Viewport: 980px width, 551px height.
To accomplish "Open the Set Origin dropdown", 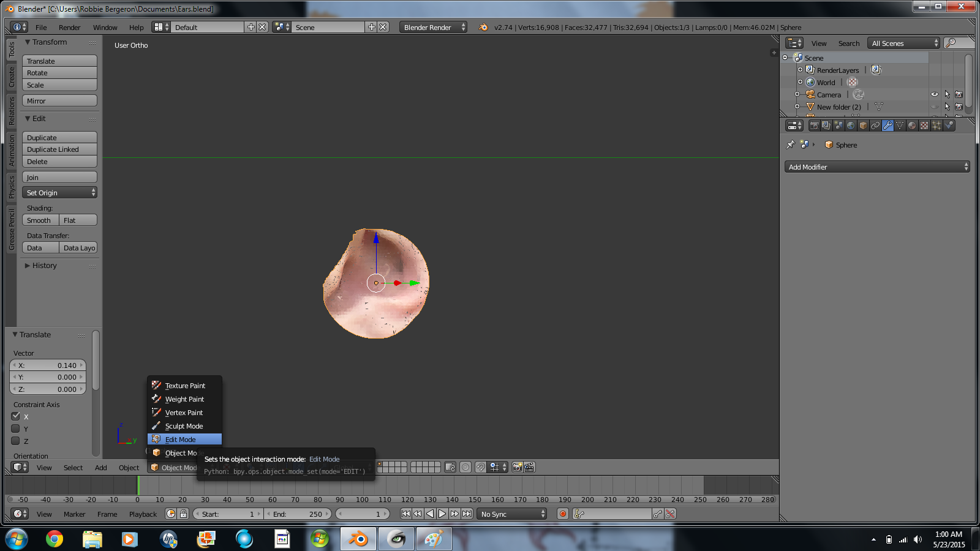I will [x=59, y=192].
